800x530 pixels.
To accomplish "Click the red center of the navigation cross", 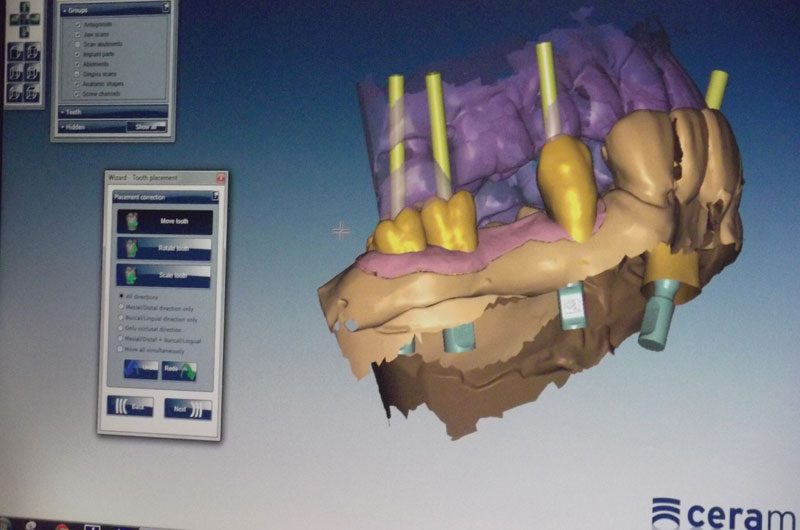I will pos(24,20).
